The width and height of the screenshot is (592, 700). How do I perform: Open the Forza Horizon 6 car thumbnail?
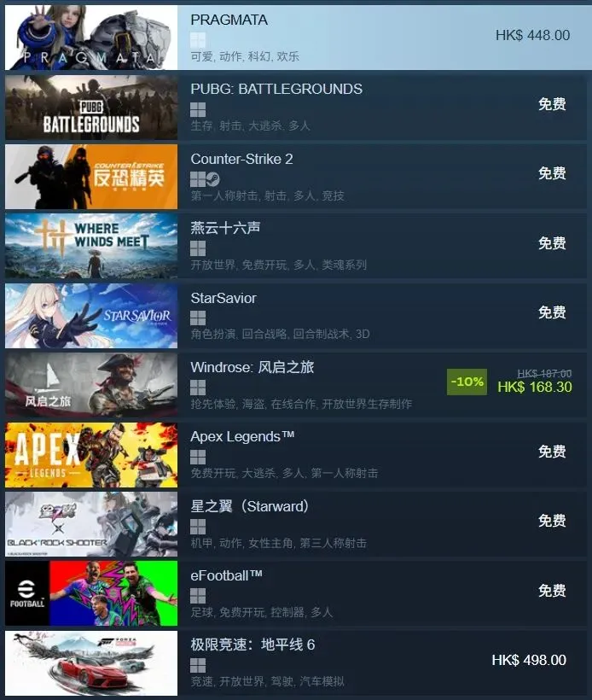(91, 663)
